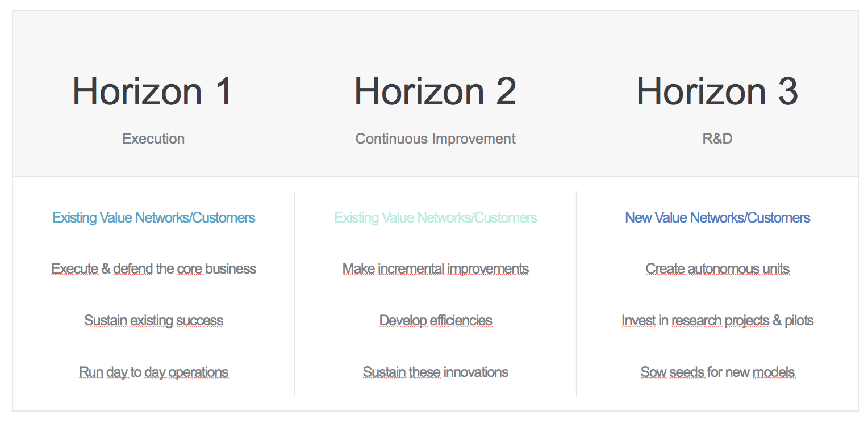Select 'Develop efficiencies' line

tap(436, 321)
